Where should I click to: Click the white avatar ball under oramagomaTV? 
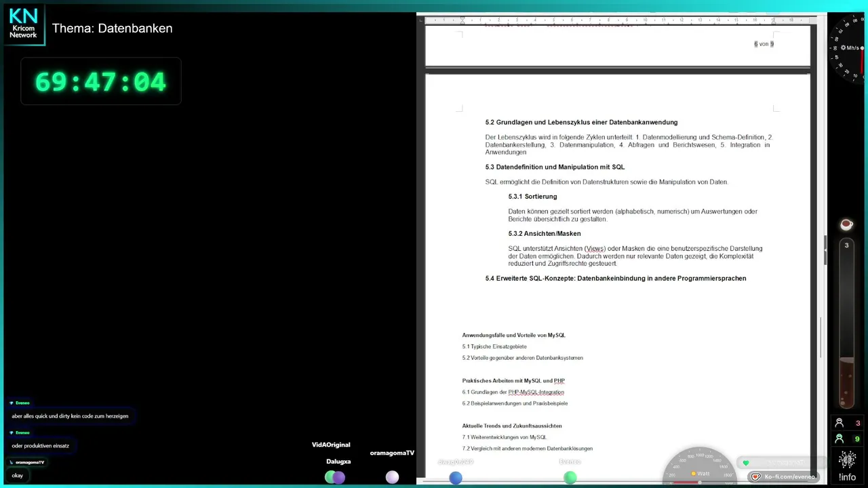pyautogui.click(x=392, y=477)
